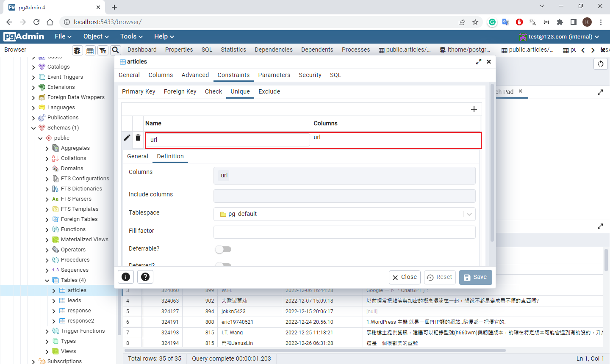
Task: Open the Search Objects magnifier tool
Action: [x=115, y=50]
